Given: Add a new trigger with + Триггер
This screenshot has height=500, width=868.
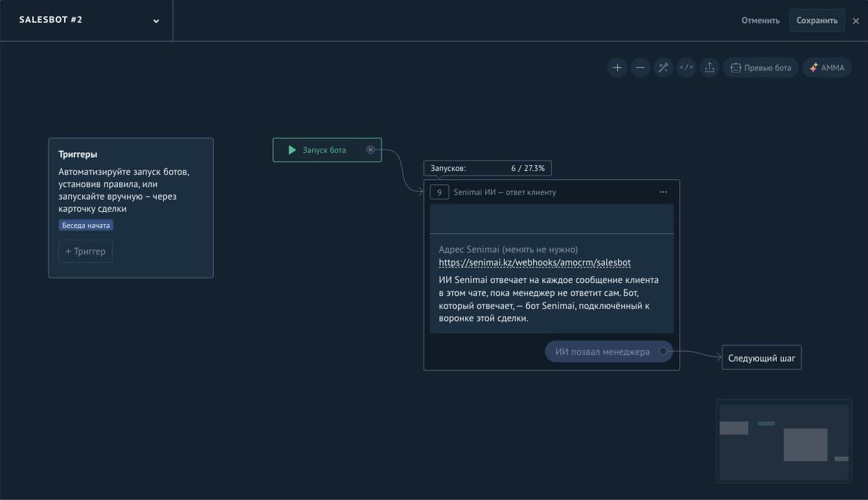Looking at the screenshot, I should (x=86, y=251).
